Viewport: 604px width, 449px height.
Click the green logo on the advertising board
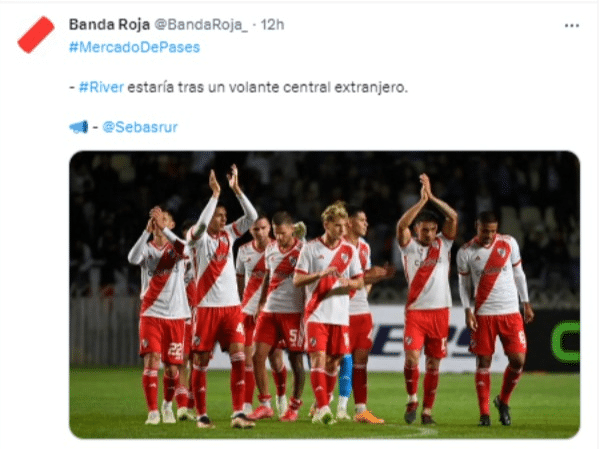pos(565,341)
